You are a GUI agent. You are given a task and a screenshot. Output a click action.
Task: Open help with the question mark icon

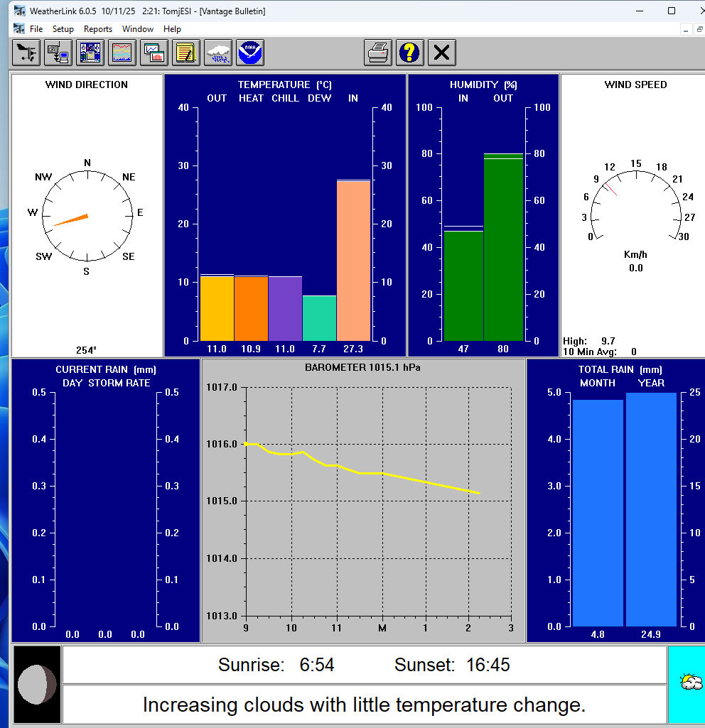[x=410, y=53]
